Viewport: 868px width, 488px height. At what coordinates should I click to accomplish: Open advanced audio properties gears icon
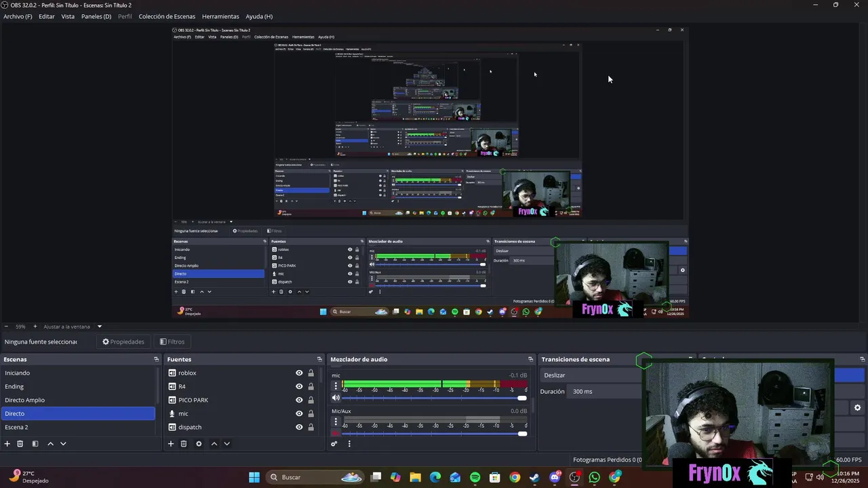(334, 444)
